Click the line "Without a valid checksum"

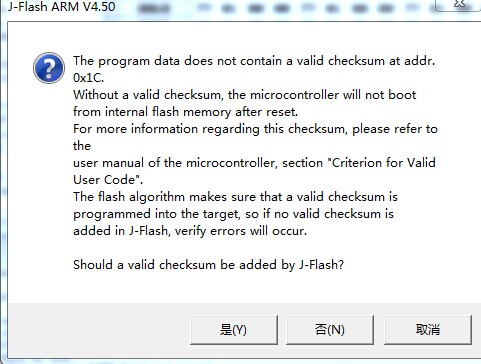(244, 95)
